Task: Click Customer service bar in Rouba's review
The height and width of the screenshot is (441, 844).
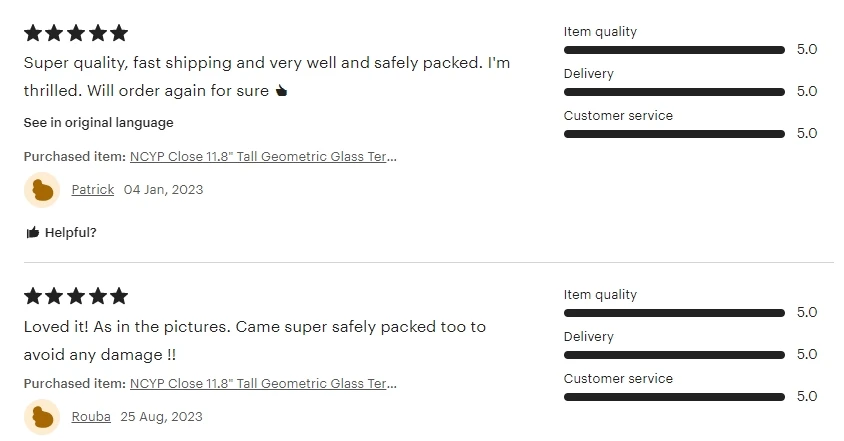Action: point(674,396)
